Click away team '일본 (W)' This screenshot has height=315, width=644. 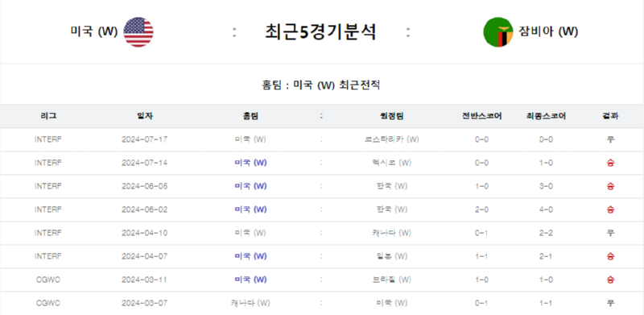[392, 257]
